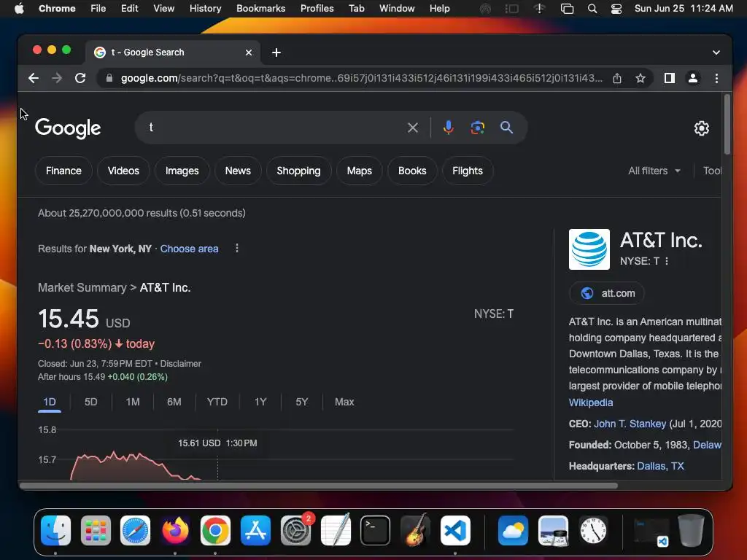Clear the search box with X
The height and width of the screenshot is (560, 747).
(413, 128)
